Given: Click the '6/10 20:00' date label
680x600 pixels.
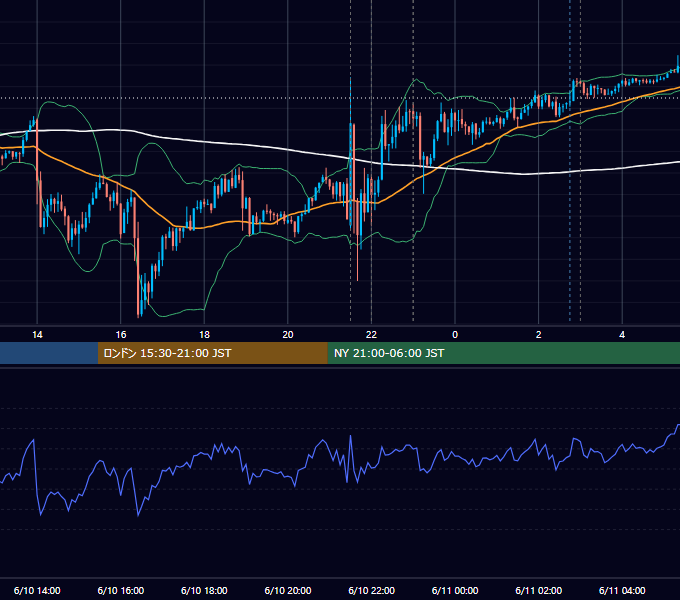Looking at the screenshot, I should click(288, 590).
